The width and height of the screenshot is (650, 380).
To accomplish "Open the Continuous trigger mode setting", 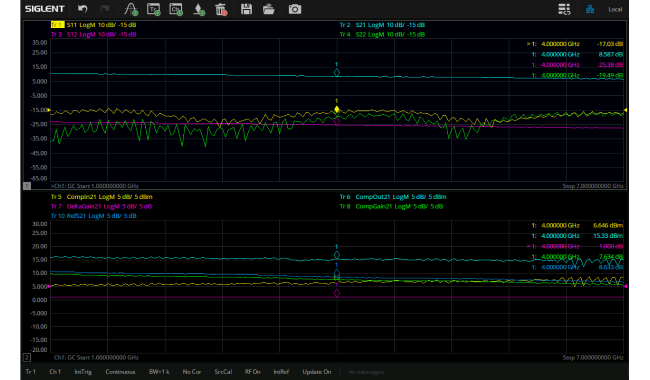I will (x=120, y=372).
